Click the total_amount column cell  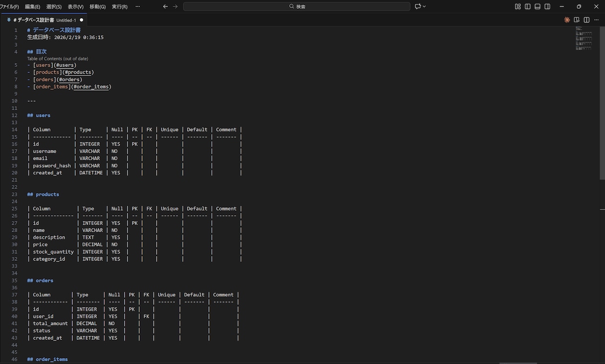coord(51,323)
